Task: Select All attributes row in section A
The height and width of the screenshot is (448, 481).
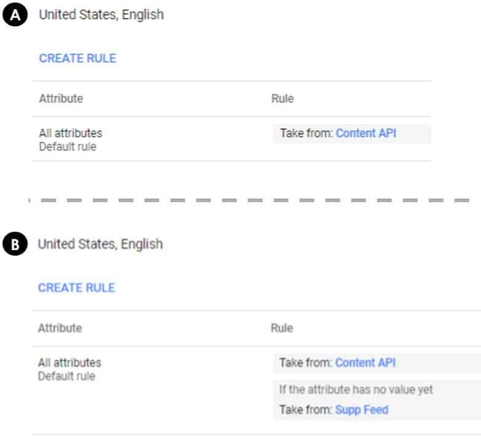Action: [x=232, y=139]
